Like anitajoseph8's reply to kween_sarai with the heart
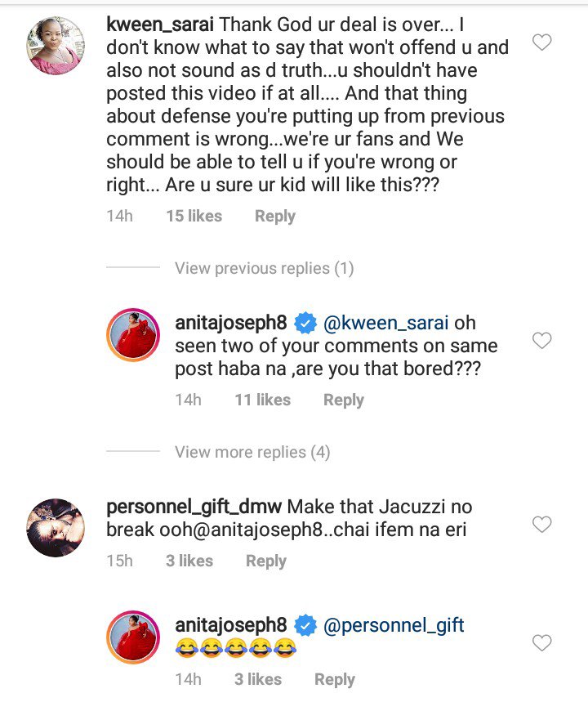 tap(541, 340)
